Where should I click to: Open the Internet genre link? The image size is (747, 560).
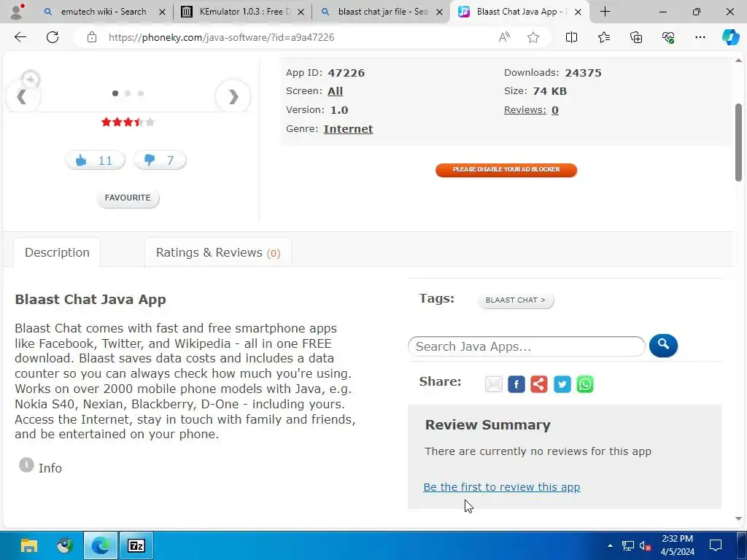click(348, 129)
